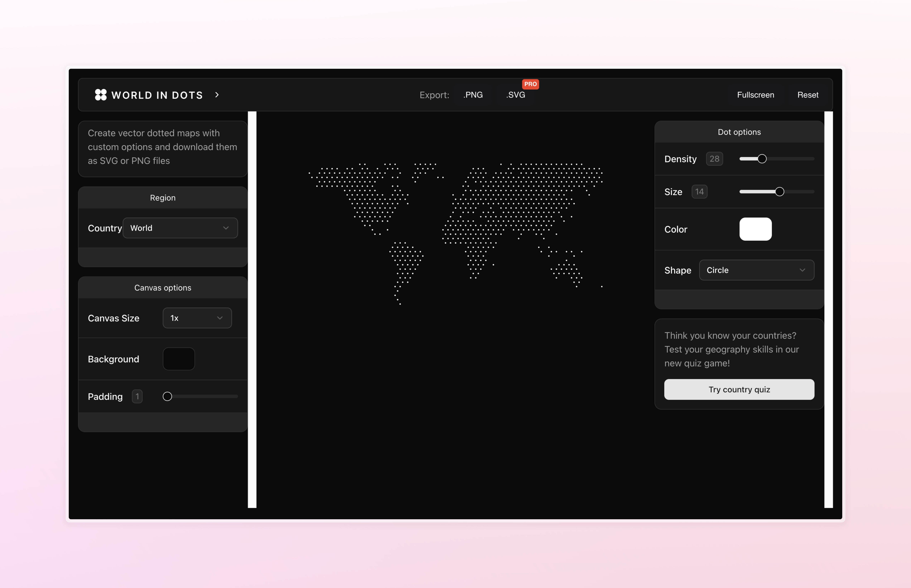Click the 'Create vector dotted maps' description text

162,147
